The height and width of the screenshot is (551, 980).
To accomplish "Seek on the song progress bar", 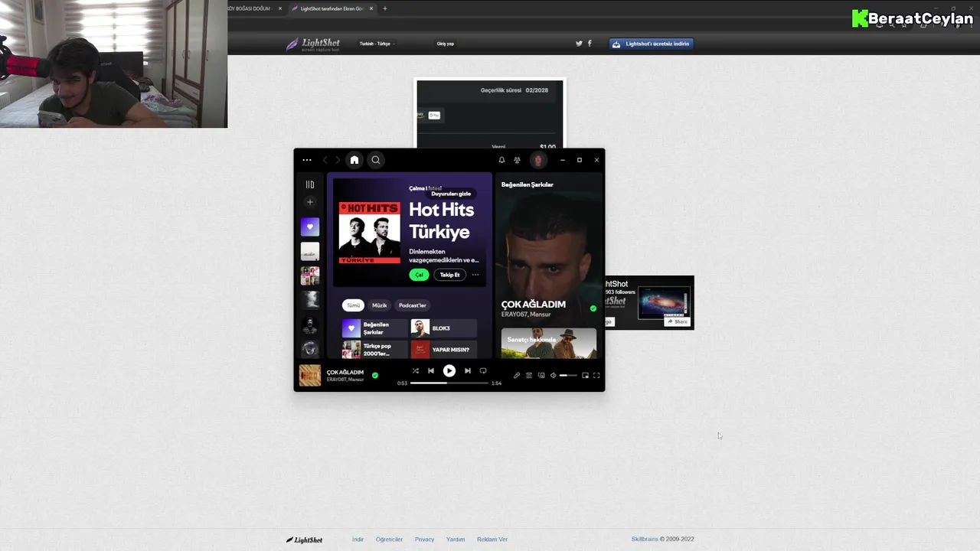I will point(449,383).
